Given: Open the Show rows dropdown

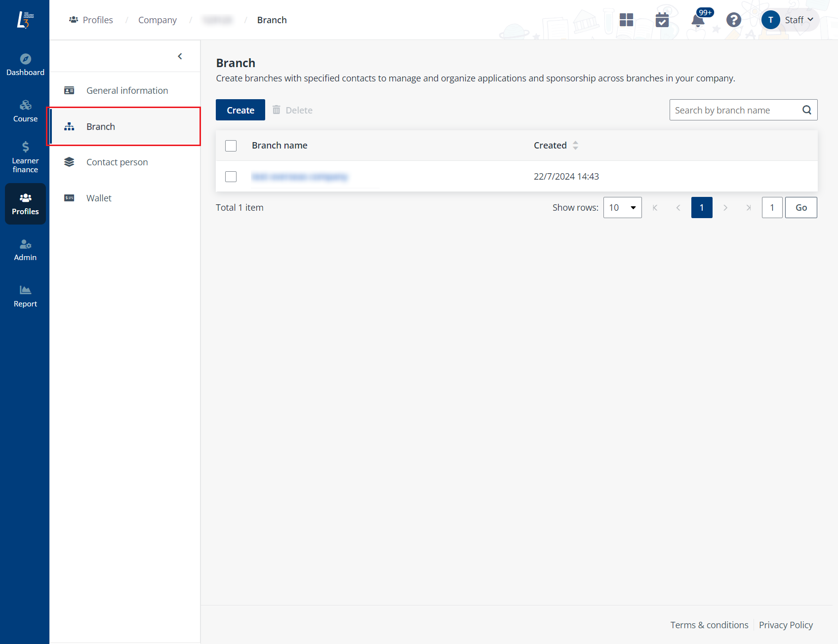Looking at the screenshot, I should 622,207.
